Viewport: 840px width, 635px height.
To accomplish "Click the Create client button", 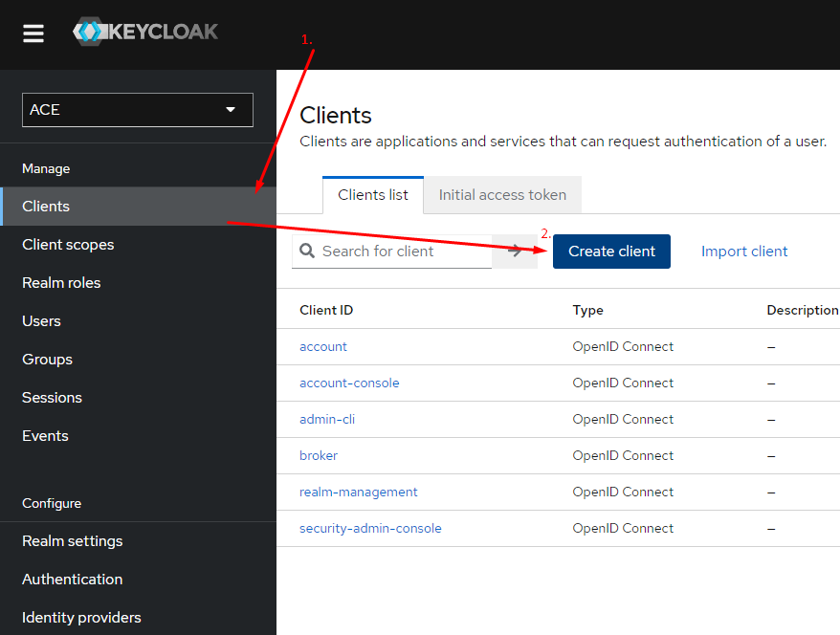I will point(611,251).
